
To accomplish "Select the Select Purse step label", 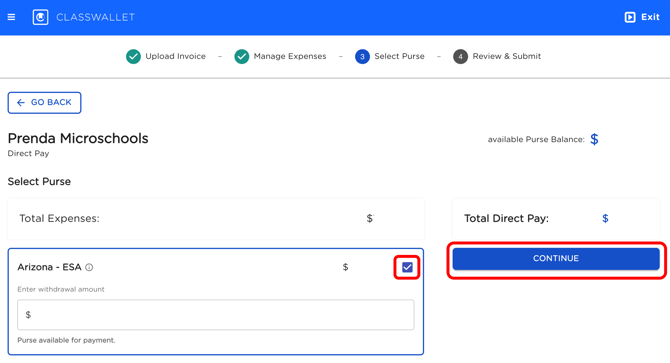I will [x=400, y=56].
